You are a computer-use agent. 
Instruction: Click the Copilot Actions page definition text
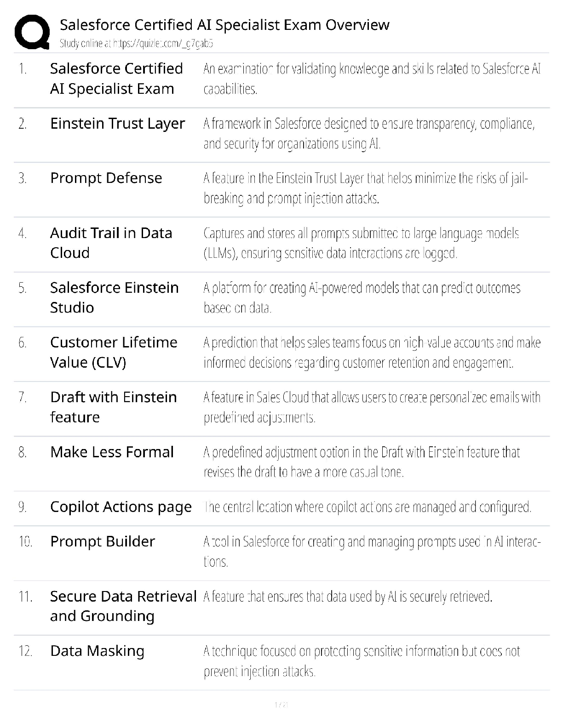pos(368,507)
